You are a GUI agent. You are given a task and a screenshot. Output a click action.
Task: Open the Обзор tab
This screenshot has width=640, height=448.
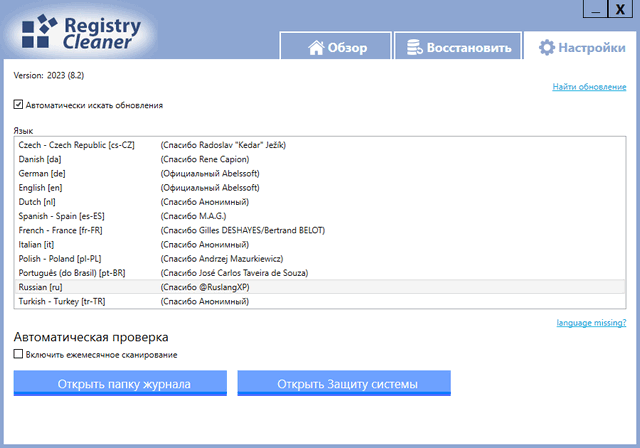point(336,47)
